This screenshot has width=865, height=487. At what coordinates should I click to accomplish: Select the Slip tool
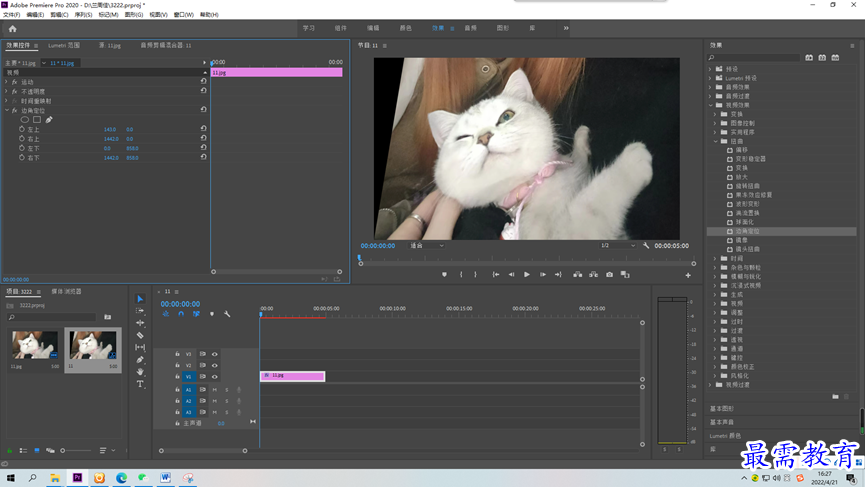tap(140, 347)
